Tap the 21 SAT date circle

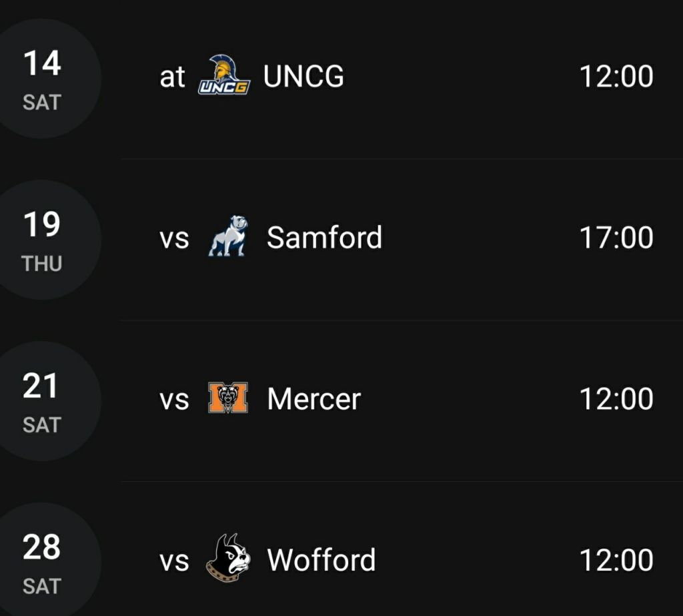pyautogui.click(x=43, y=401)
